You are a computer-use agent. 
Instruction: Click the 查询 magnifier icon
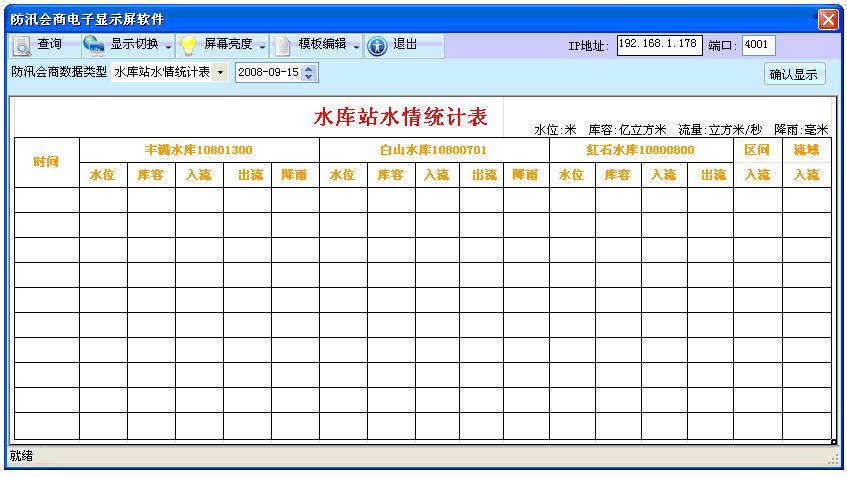coord(23,46)
